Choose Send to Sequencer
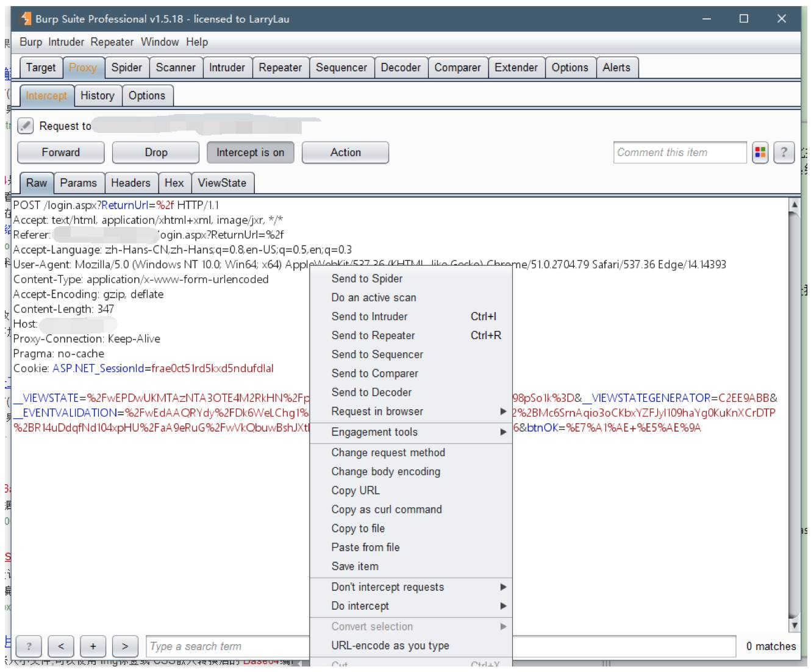 pos(411,354)
